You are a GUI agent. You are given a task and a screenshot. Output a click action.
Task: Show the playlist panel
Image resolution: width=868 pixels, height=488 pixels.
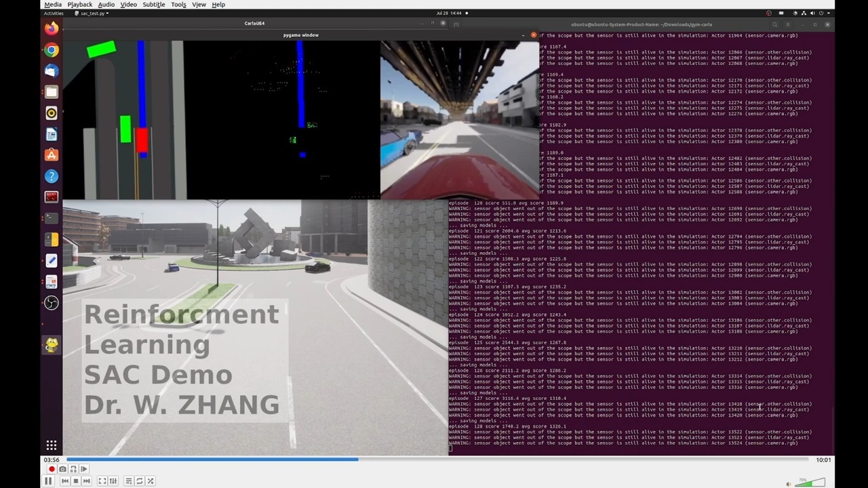pyautogui.click(x=129, y=481)
